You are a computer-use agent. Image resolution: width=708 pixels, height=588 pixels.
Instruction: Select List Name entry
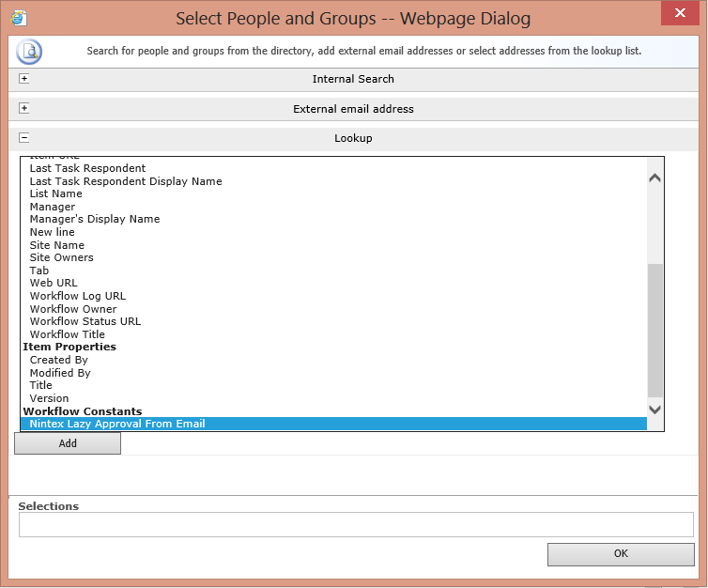(56, 193)
